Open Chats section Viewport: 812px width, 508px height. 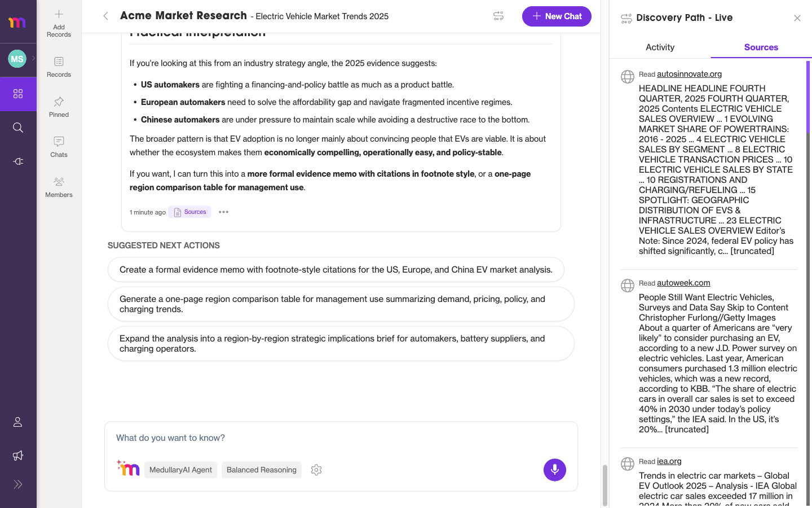pyautogui.click(x=59, y=147)
